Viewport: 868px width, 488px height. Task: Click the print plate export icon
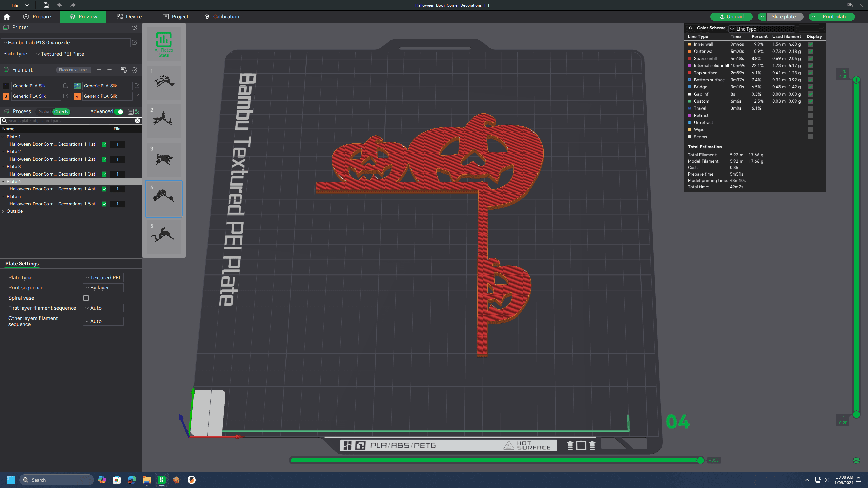813,16
